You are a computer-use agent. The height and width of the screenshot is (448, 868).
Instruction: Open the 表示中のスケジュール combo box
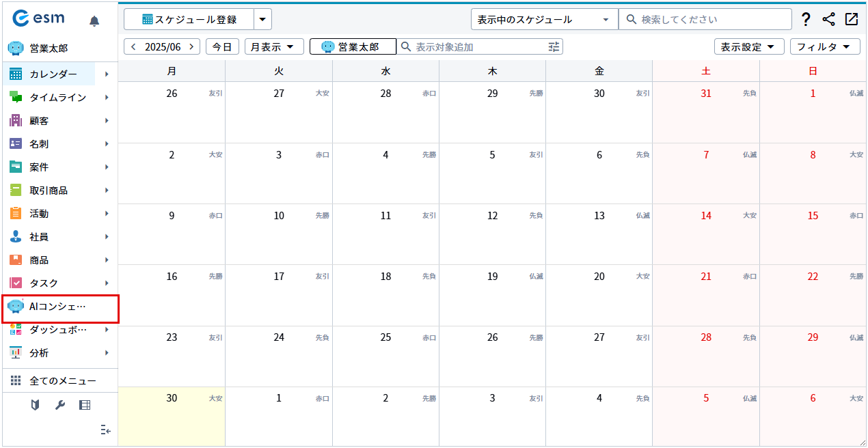click(x=544, y=20)
